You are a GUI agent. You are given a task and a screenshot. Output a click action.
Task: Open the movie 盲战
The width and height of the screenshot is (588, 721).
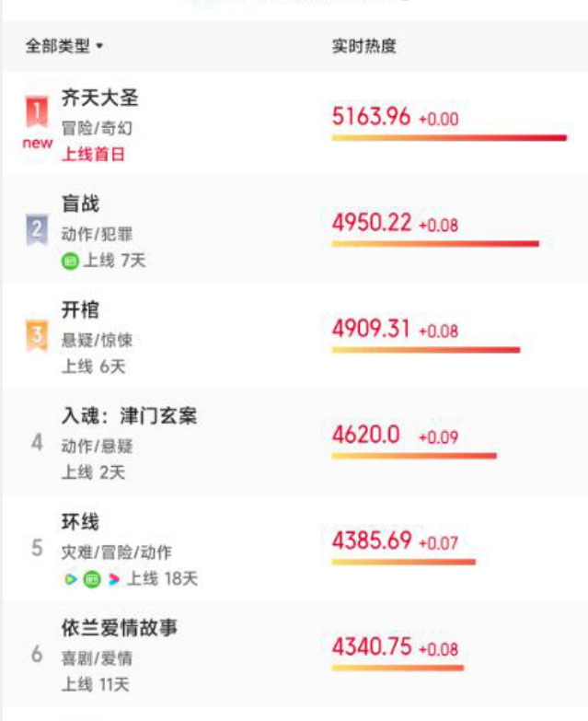click(80, 204)
